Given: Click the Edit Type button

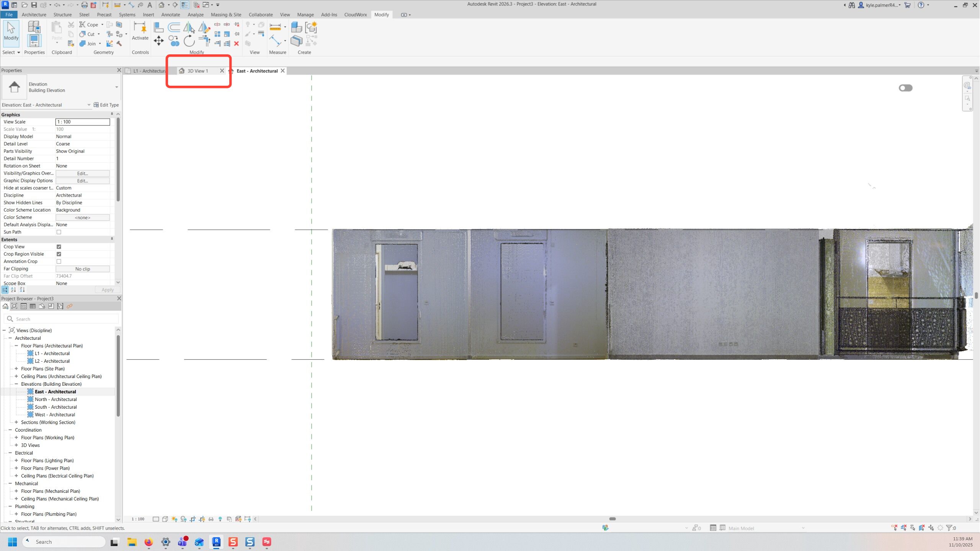Looking at the screenshot, I should tap(106, 105).
